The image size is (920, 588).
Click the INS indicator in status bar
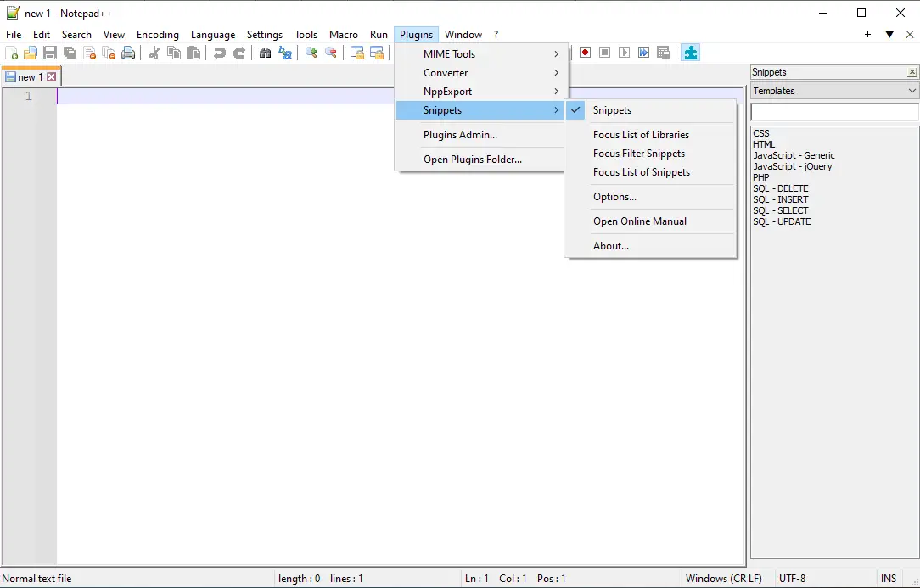click(889, 578)
